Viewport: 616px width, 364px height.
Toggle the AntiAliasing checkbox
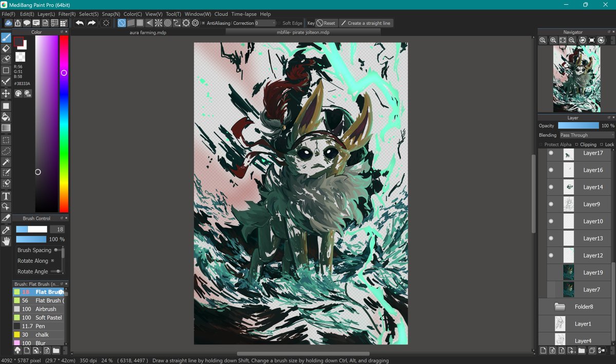tap(203, 23)
